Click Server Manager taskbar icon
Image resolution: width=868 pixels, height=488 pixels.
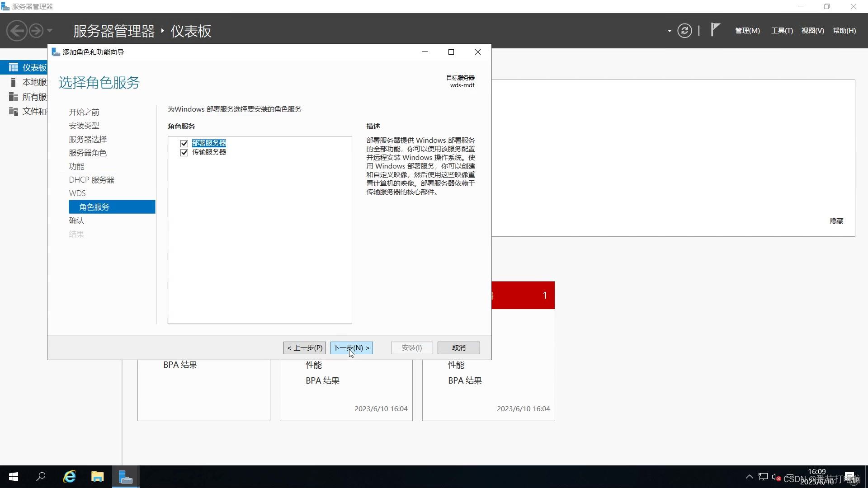pos(125,477)
